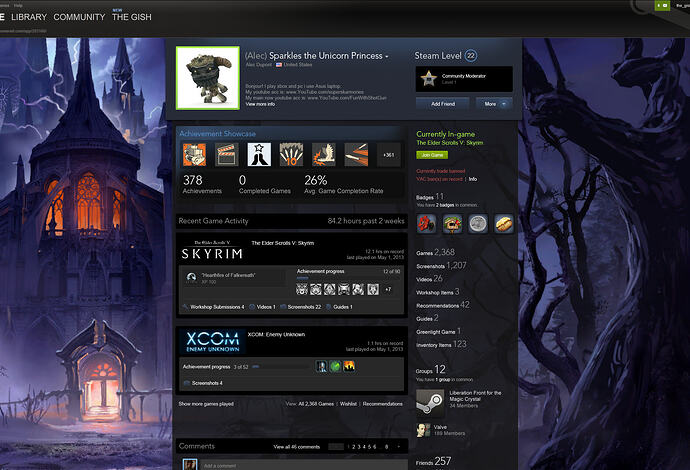Click the commenter avatar beside Add a comment
690x470 pixels.
point(190,464)
